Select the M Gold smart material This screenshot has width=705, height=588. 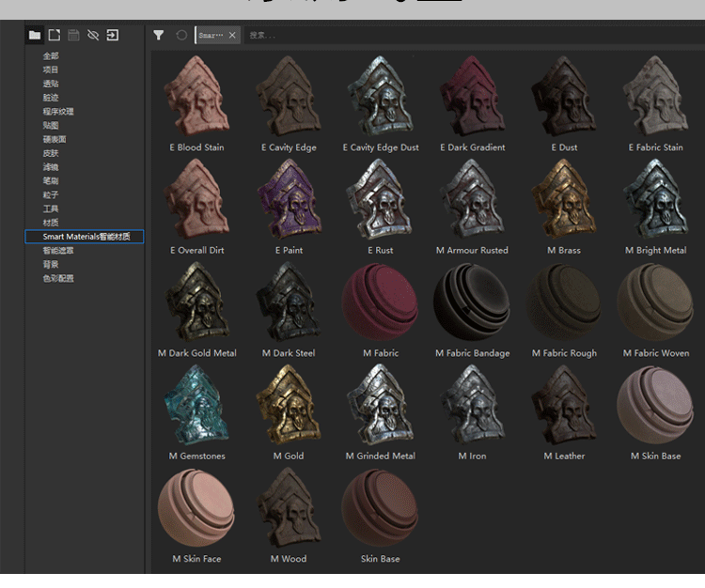(289, 405)
